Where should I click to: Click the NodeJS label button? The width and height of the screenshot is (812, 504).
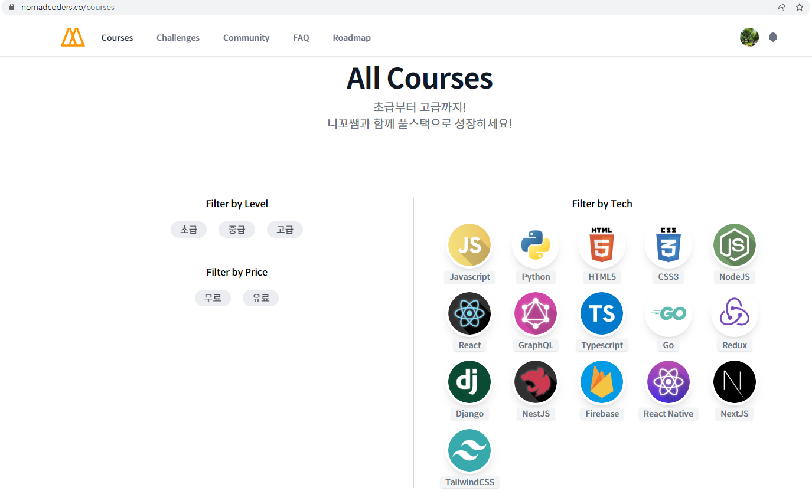click(734, 277)
